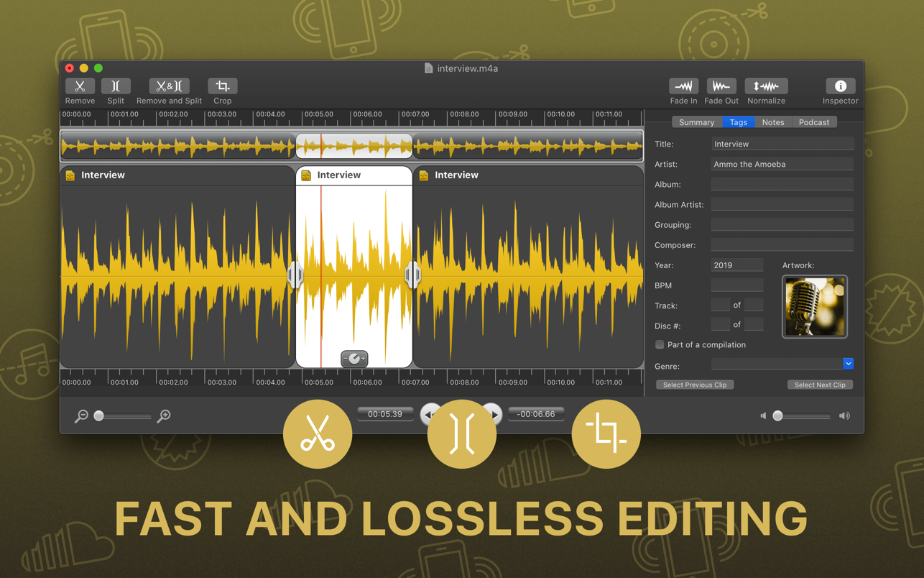Toggle the Inspector panel
Screen dimensions: 924x578
(x=840, y=86)
